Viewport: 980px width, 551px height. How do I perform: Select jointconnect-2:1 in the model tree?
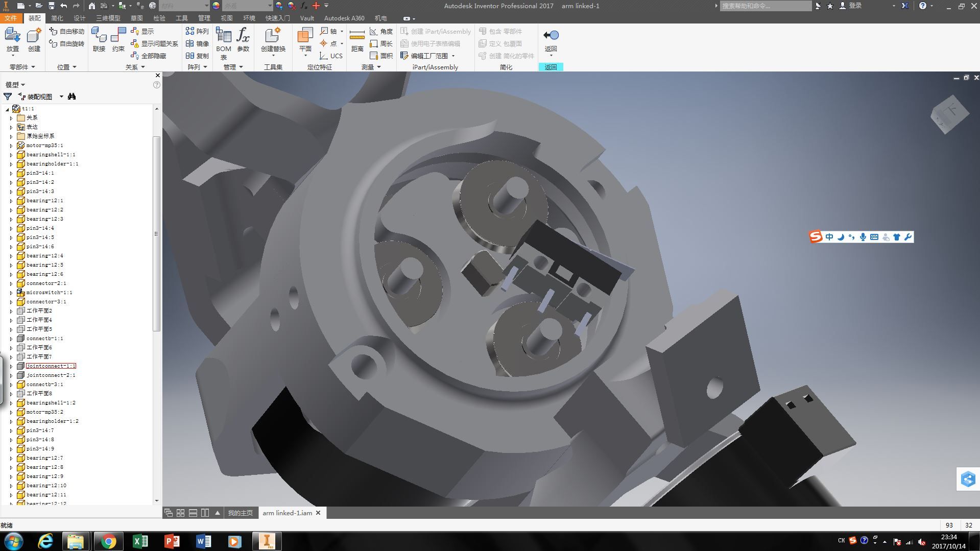[x=51, y=375]
